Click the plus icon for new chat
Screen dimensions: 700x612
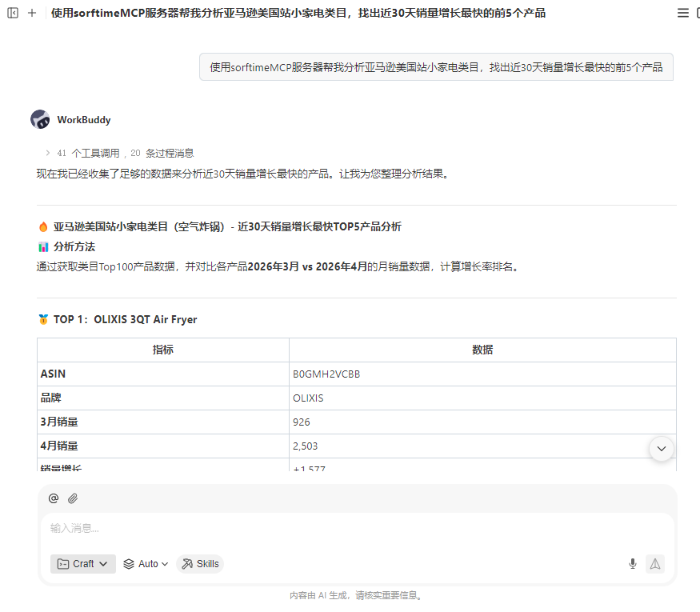point(32,13)
